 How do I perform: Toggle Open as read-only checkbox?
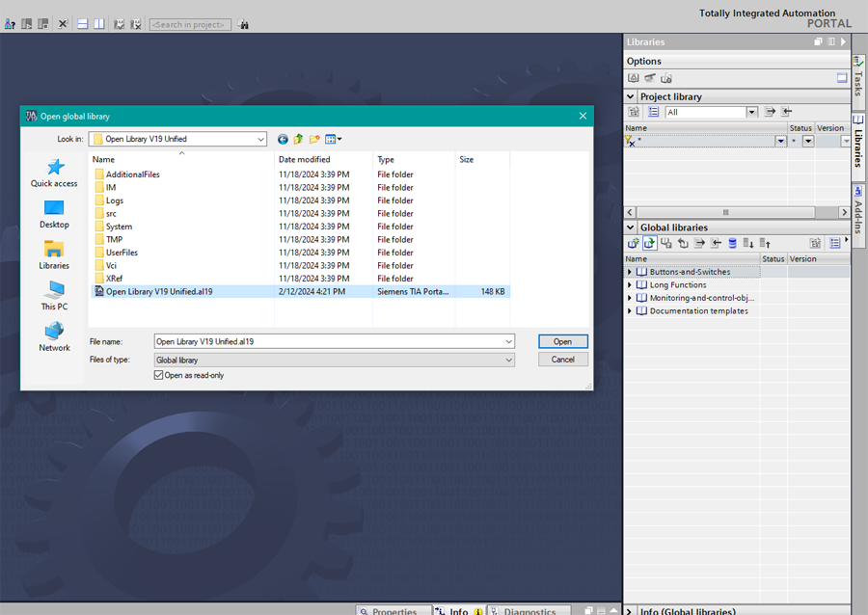(x=159, y=376)
